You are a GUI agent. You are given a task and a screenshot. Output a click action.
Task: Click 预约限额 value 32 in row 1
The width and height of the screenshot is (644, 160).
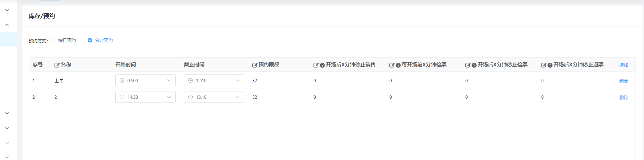255,81
